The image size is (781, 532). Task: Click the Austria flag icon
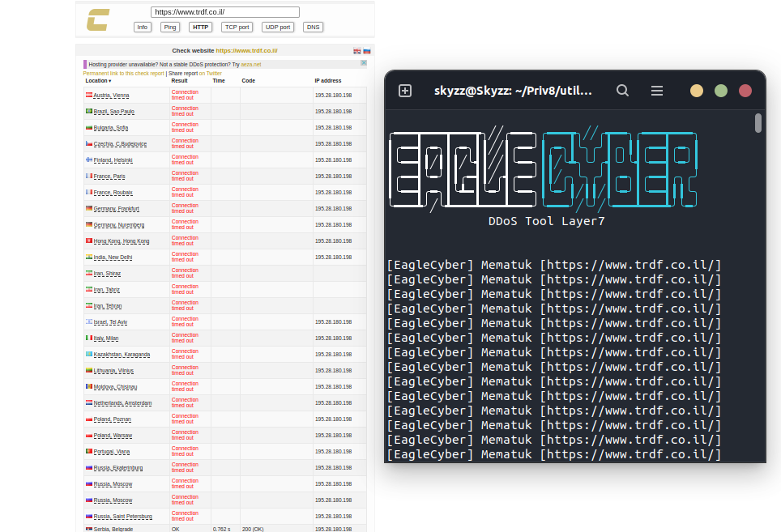pyautogui.click(x=89, y=95)
